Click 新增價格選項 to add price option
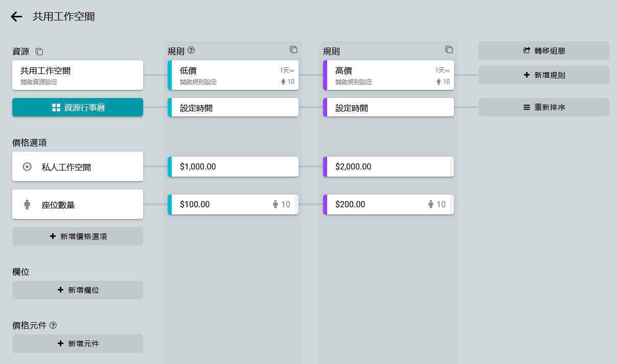Screen dimensions: 617x364 (x=78, y=236)
